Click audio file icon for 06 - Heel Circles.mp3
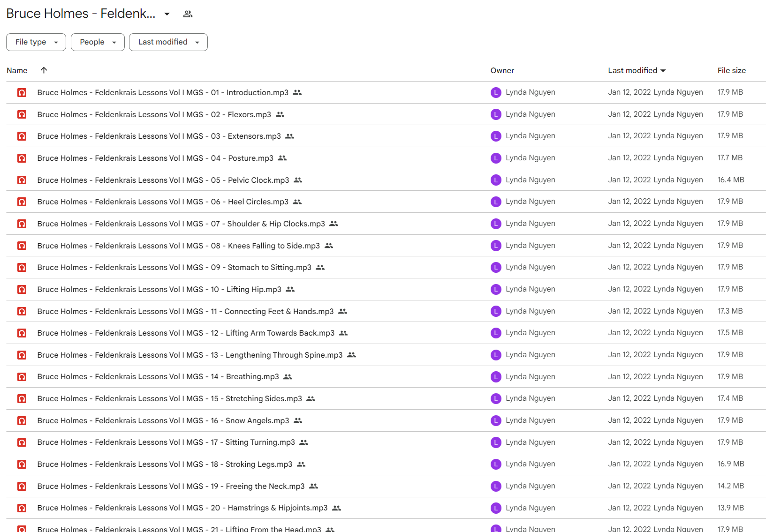The width and height of the screenshot is (766, 532). tap(22, 202)
